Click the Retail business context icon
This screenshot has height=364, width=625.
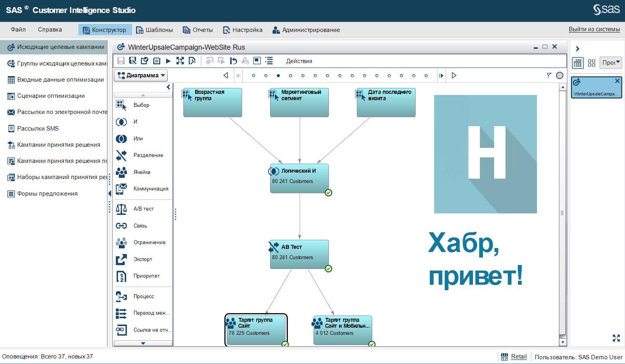click(x=504, y=357)
